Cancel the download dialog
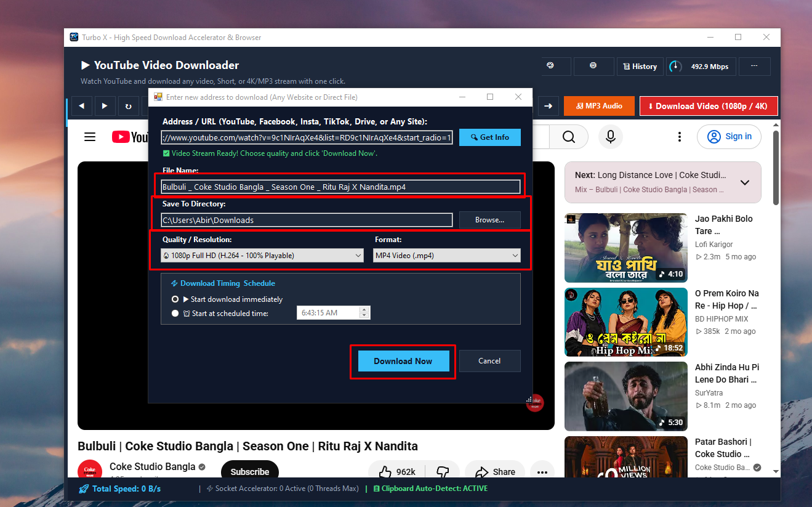 (490, 361)
